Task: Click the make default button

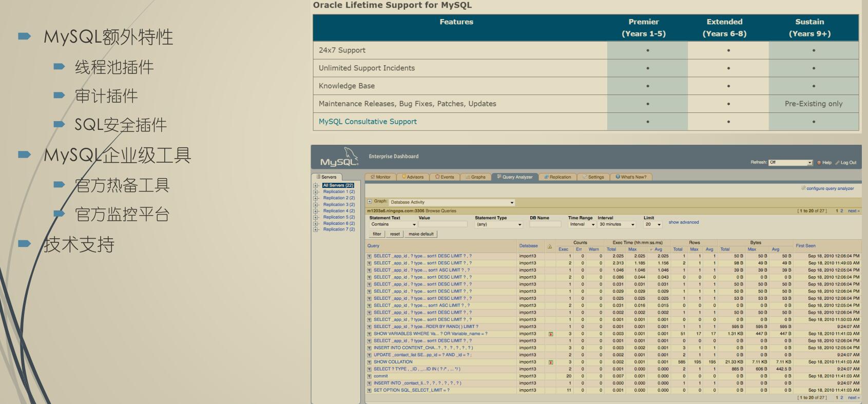Action: click(x=421, y=234)
